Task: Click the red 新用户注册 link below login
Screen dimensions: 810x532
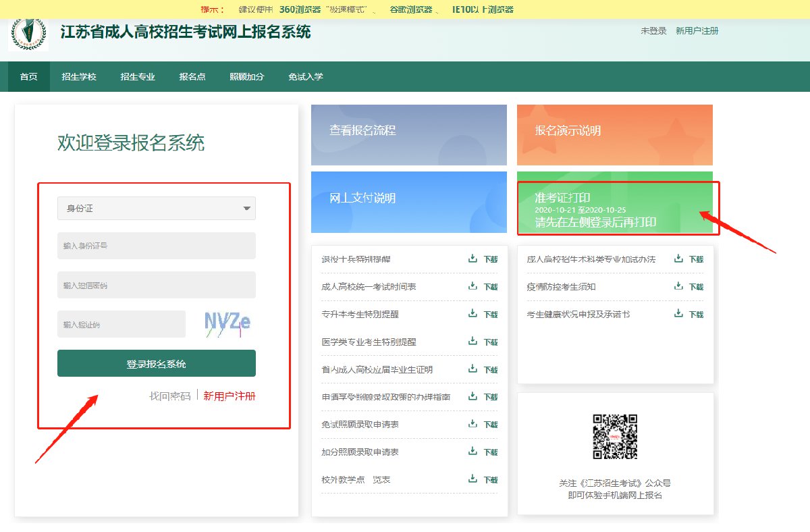Action: click(230, 396)
